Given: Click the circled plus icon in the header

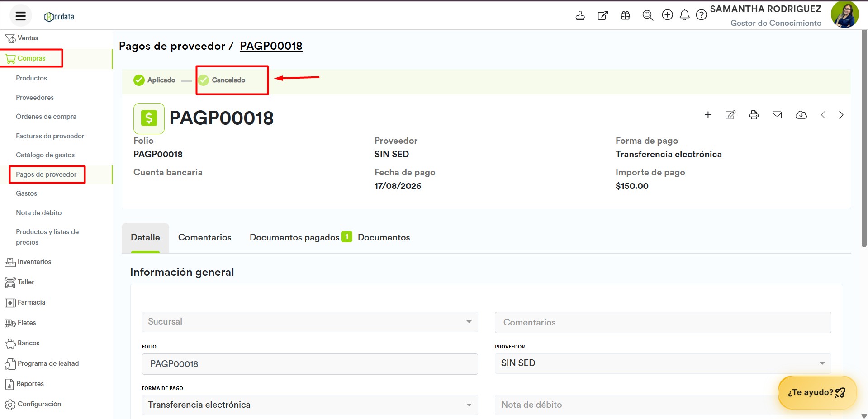Looking at the screenshot, I should (667, 15).
